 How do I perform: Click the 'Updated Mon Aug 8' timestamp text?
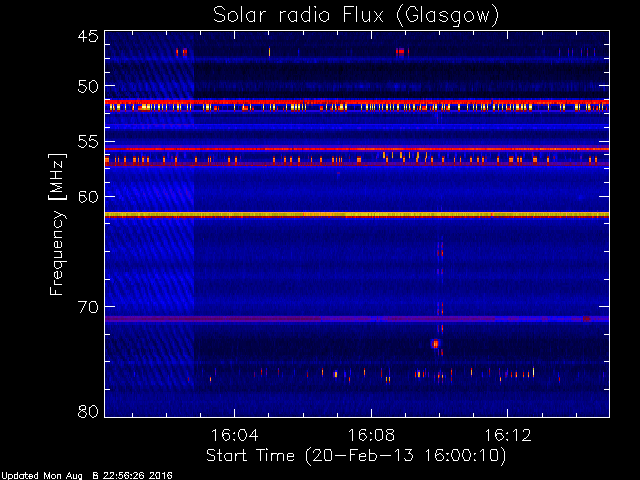[x=86, y=476]
